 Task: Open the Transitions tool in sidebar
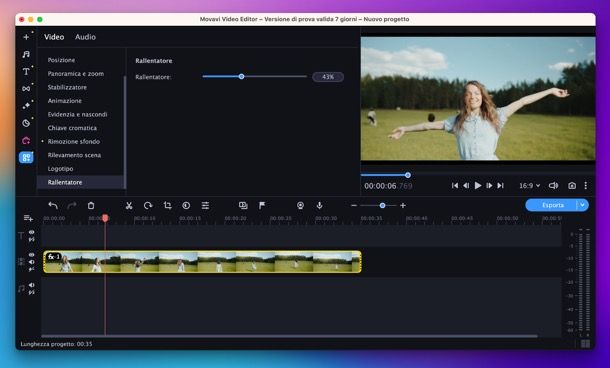26,89
